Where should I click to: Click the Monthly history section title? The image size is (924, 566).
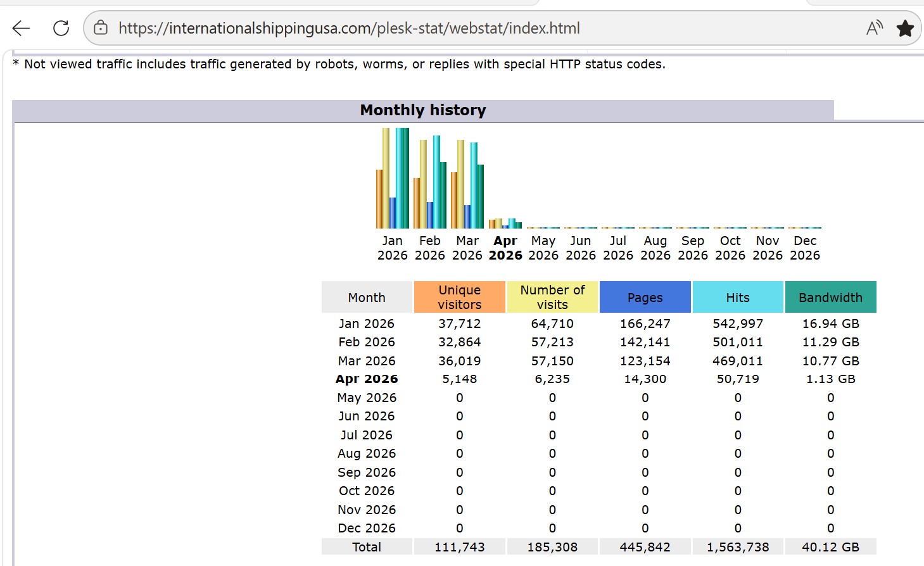pos(422,110)
